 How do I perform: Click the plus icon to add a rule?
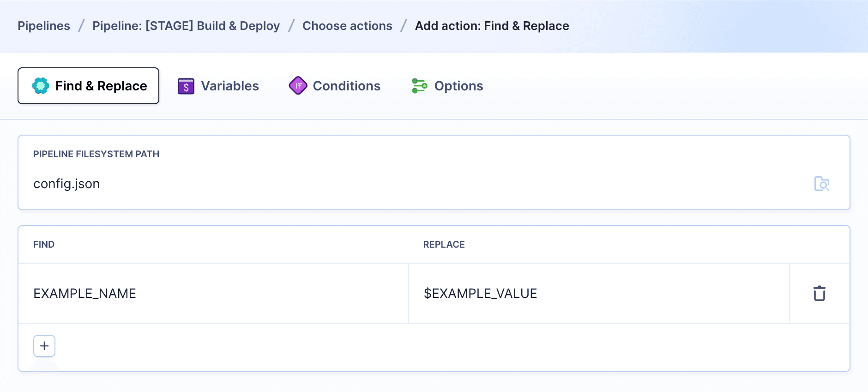pos(44,346)
